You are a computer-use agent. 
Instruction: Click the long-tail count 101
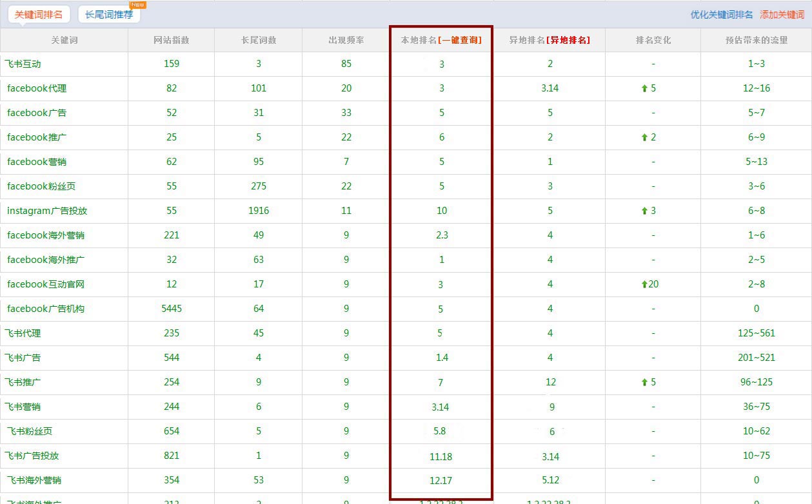coord(259,88)
